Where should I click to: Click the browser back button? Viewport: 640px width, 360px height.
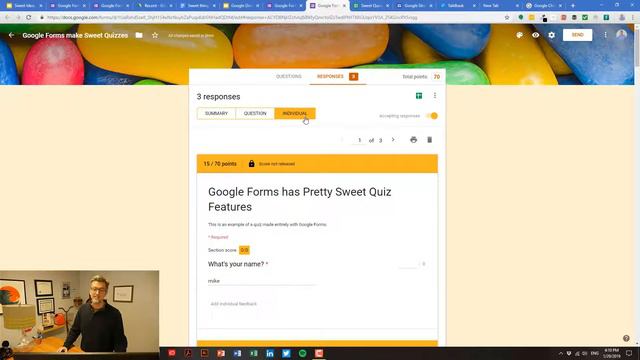pyautogui.click(x=8, y=18)
